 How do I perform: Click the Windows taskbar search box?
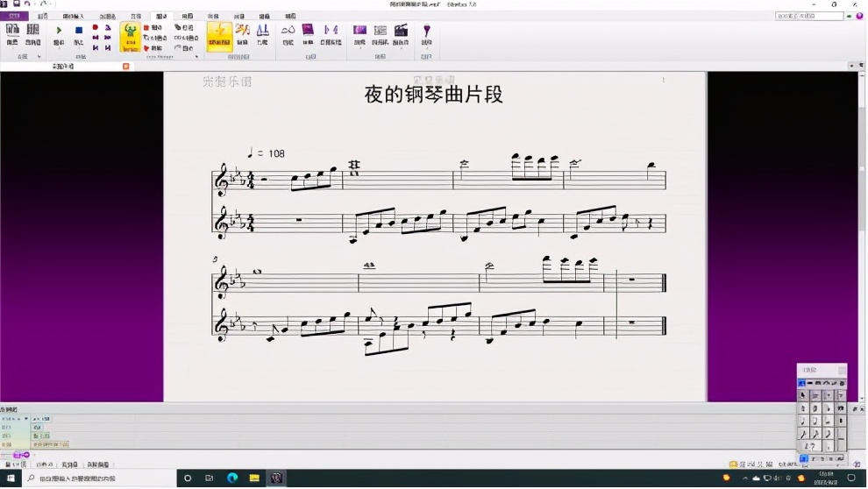pos(100,478)
